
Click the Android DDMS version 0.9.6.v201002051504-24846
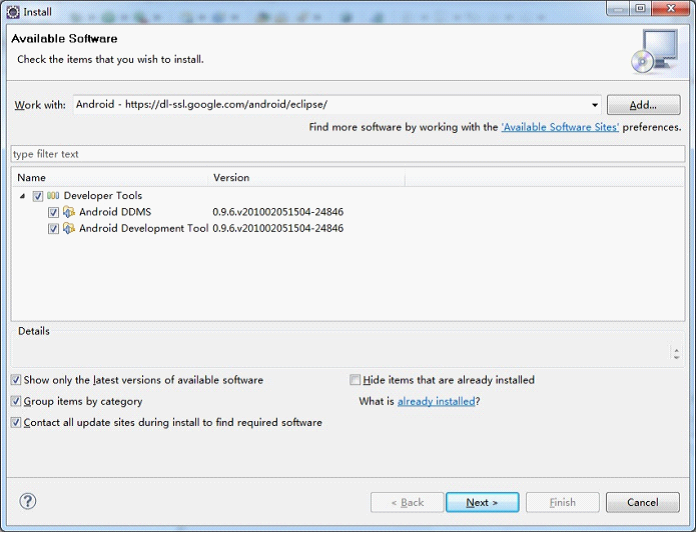278,212
